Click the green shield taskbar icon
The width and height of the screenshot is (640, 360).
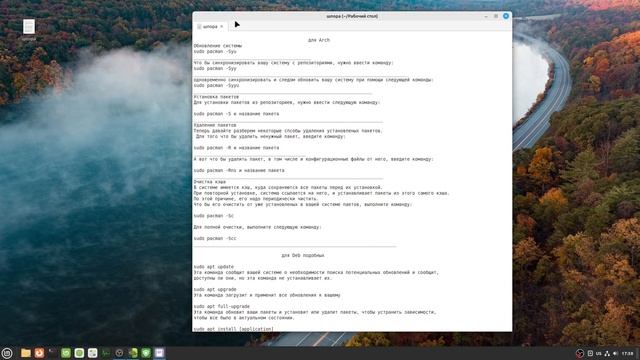click(x=146, y=353)
